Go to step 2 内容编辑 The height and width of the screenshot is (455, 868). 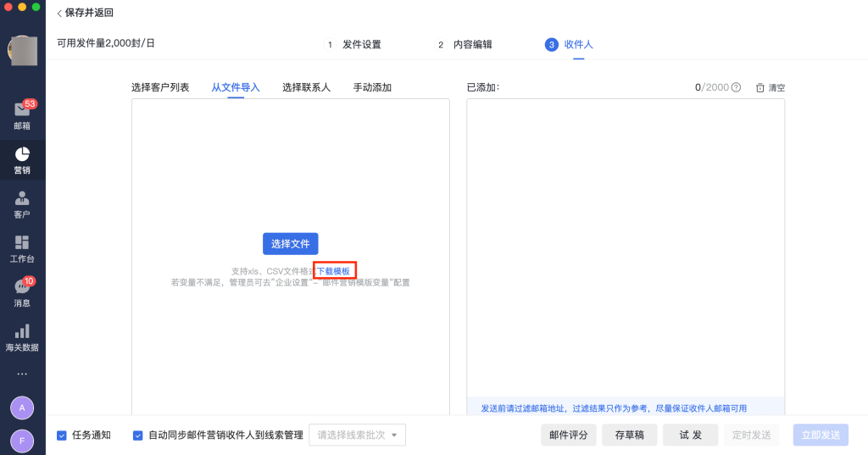pyautogui.click(x=465, y=45)
